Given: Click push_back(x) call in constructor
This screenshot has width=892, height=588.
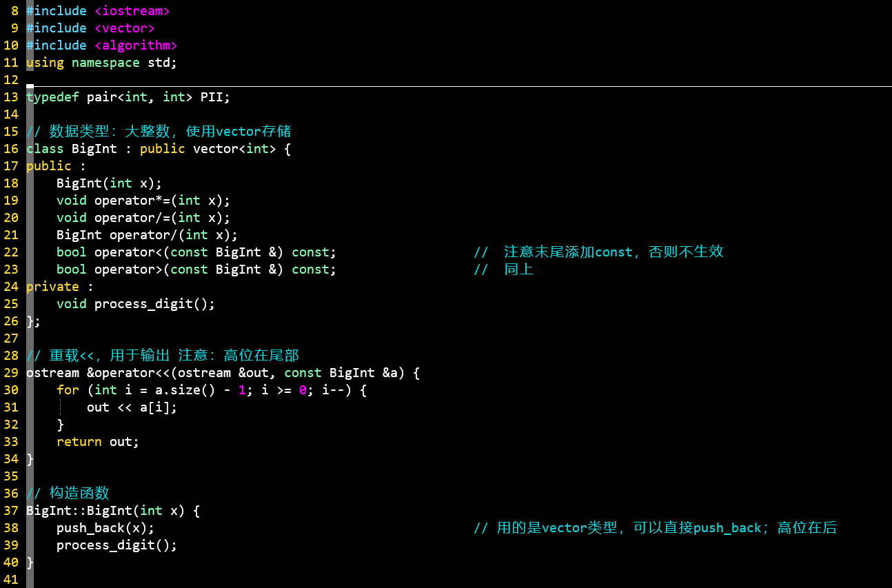Looking at the screenshot, I should pos(105,528).
